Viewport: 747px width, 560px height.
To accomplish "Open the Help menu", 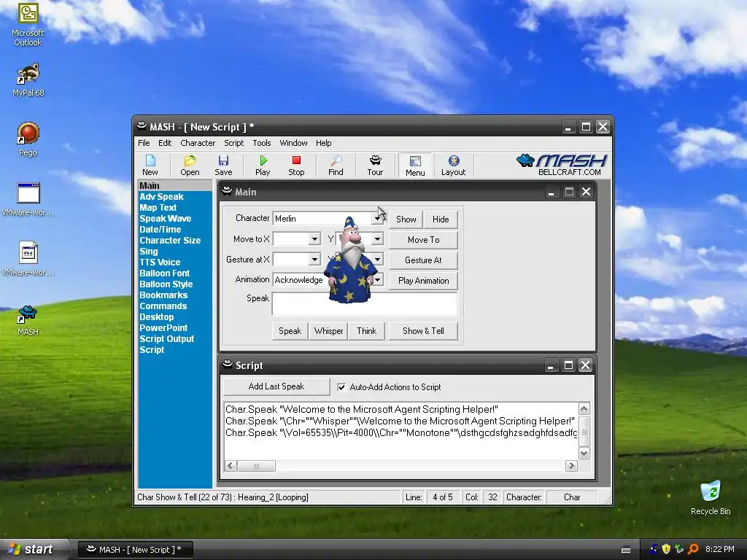I will (323, 143).
